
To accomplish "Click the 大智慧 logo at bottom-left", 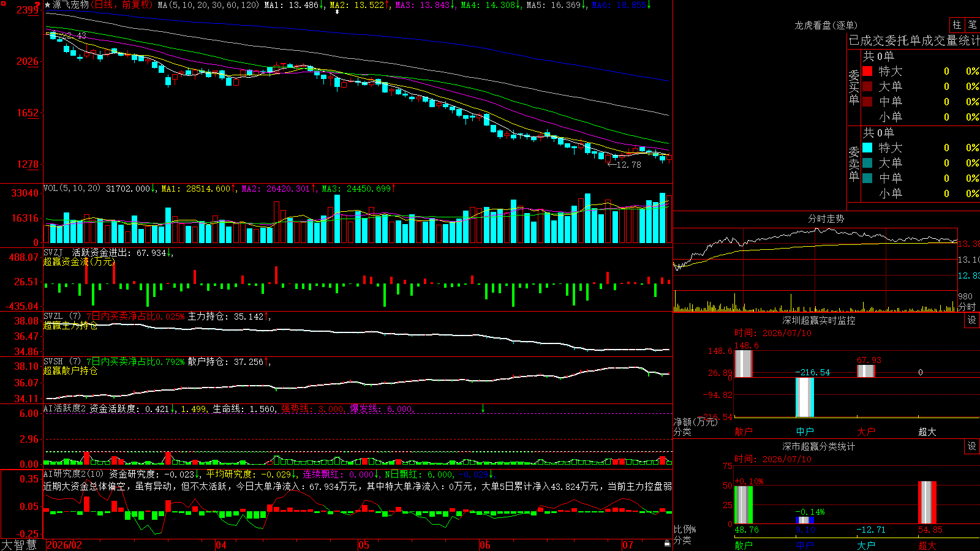I will coord(19,545).
